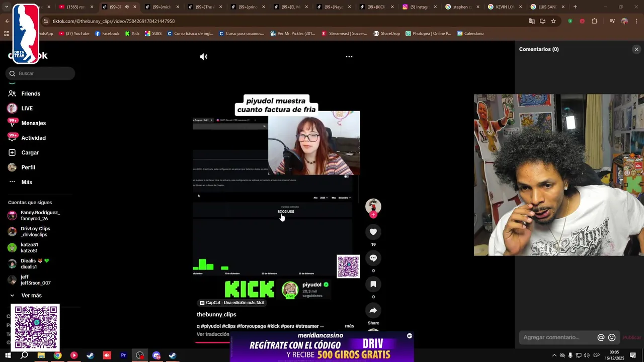Open followed account katzo51
The width and height of the screenshot is (644, 362).
tap(23, 248)
